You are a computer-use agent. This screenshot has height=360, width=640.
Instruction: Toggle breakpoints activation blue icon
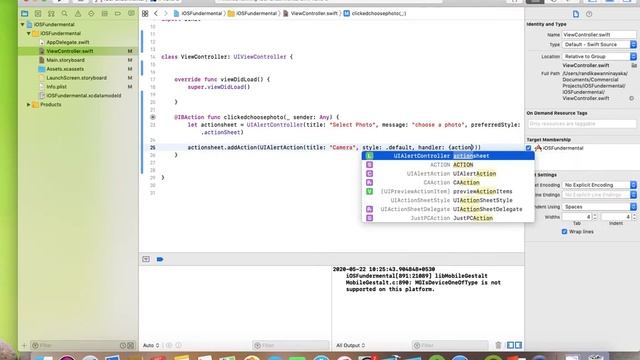[160, 259]
